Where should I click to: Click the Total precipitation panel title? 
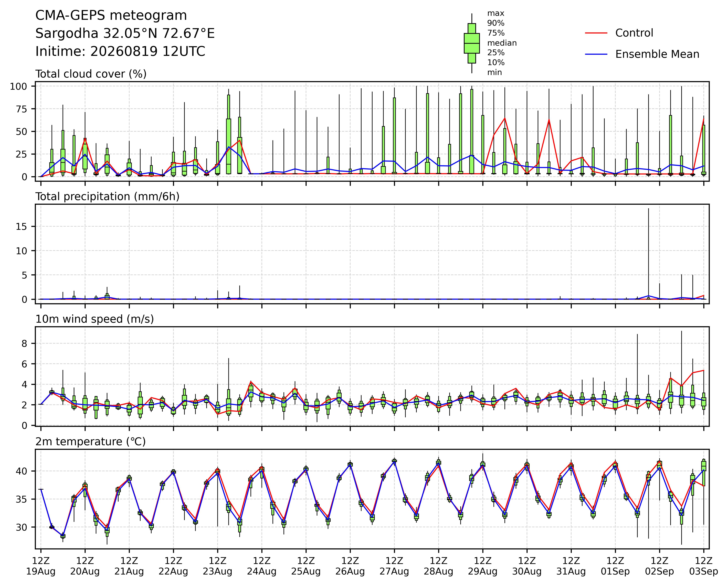(107, 196)
